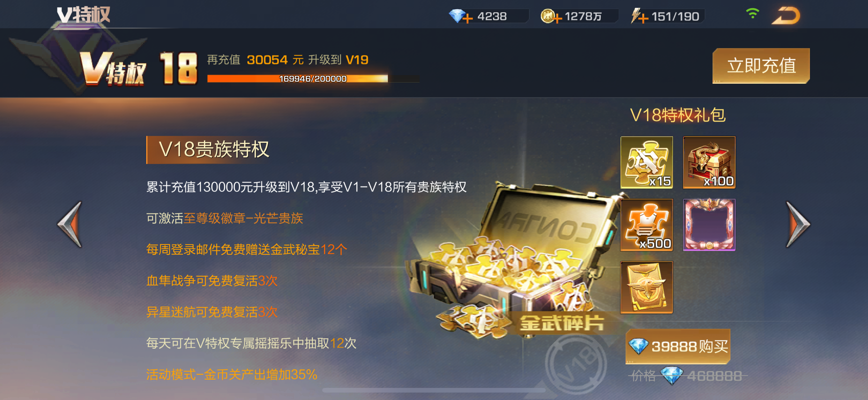This screenshot has height=400, width=868.
Task: View the golden eagle badge reward
Action: pyautogui.click(x=647, y=287)
